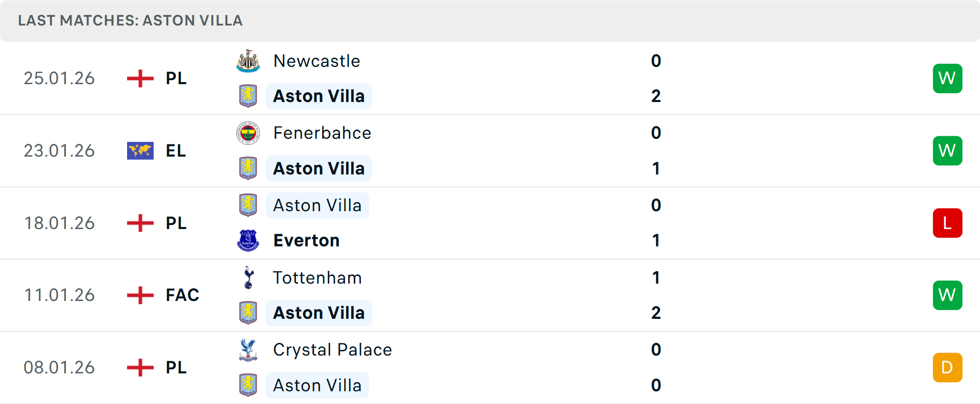Select the Fenerbahce club logo
Viewport: 980px width, 404px height.
pyautogui.click(x=248, y=134)
